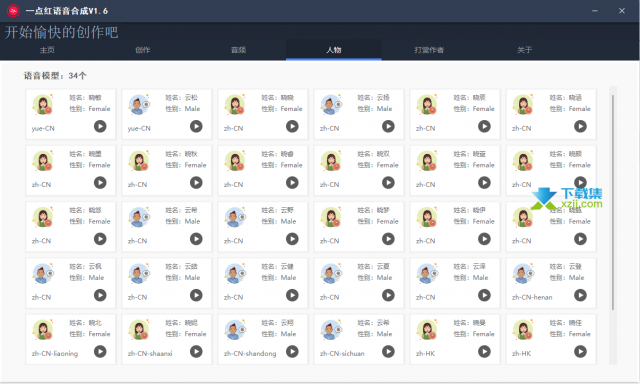Viewport: 640px width, 384px height.
Task: Play the 晓双 voice sample
Action: click(388, 182)
